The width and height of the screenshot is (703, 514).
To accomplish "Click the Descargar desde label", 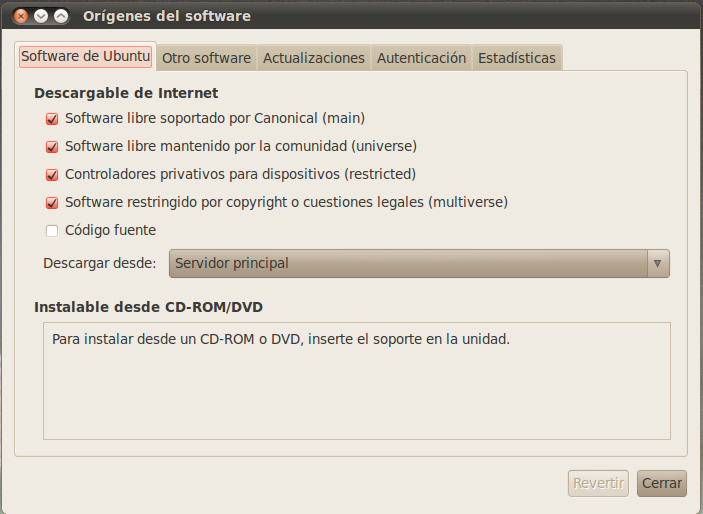I will pyautogui.click(x=100, y=263).
